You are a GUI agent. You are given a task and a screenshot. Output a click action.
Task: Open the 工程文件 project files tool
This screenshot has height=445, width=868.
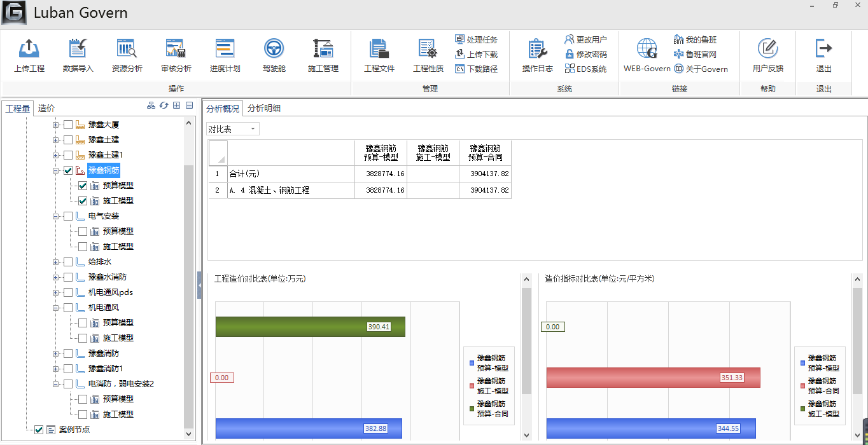379,55
